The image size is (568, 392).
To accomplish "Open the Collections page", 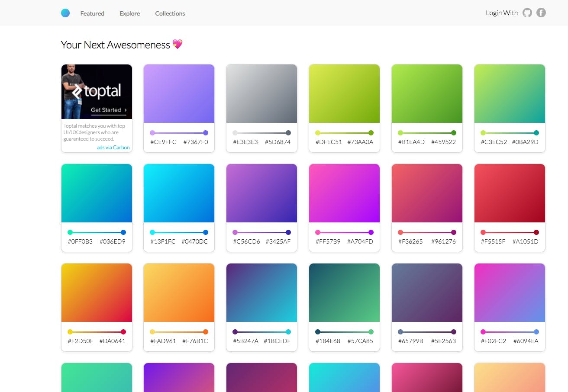I will pyautogui.click(x=170, y=13).
